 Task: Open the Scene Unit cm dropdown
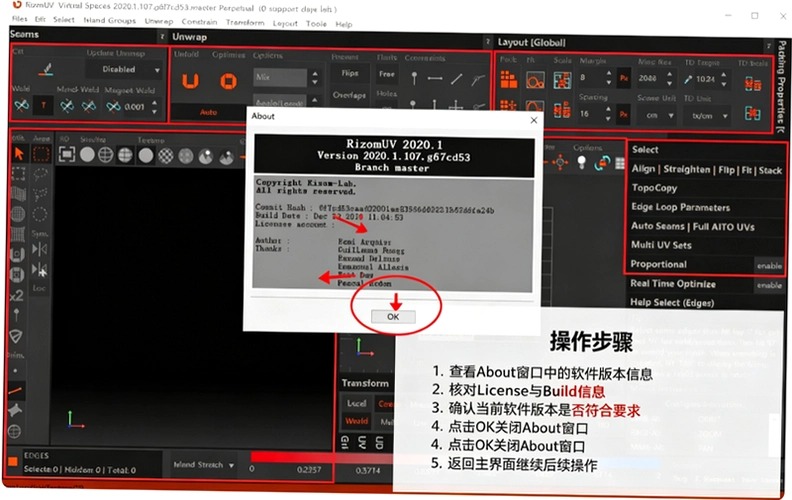click(658, 116)
